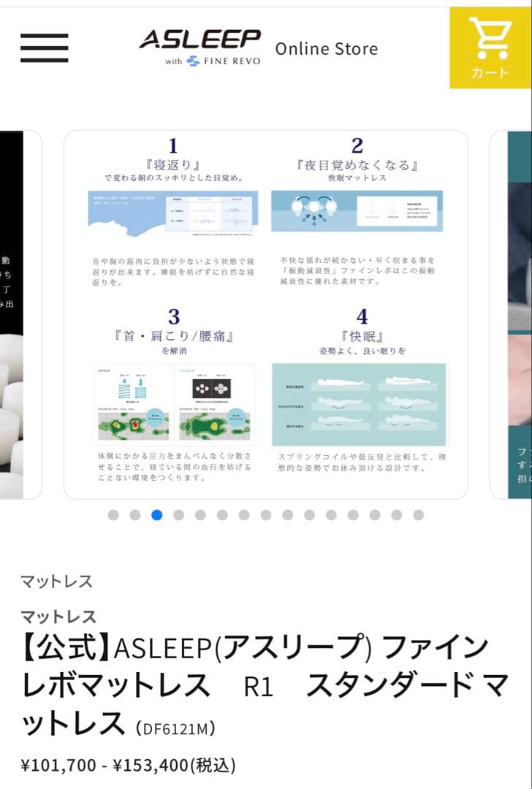Open the hamburger navigation menu

[x=45, y=47]
